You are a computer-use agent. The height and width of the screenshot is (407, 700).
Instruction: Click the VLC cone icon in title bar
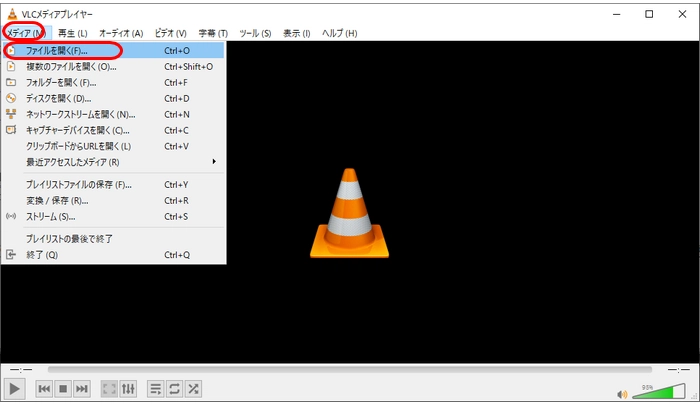tap(12, 14)
